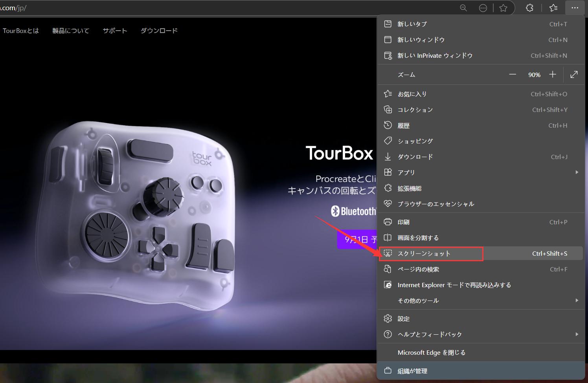Open the Extensions puzzle icon in toolbar
The height and width of the screenshot is (383, 588).
529,8
